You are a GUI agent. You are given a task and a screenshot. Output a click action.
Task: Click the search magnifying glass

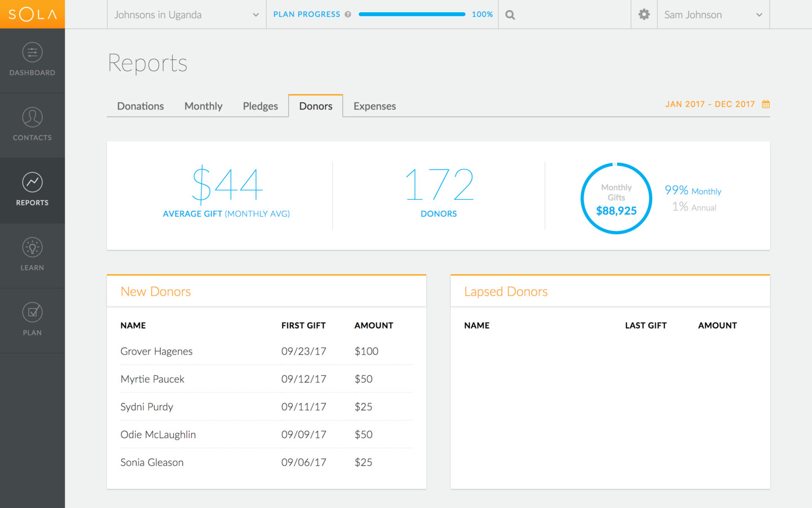[510, 14]
